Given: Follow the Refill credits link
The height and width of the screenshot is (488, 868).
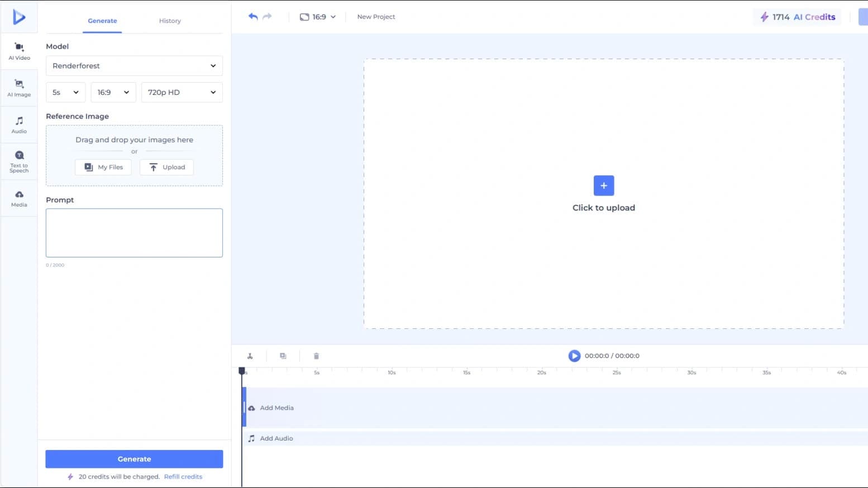Looking at the screenshot, I should (183, 477).
